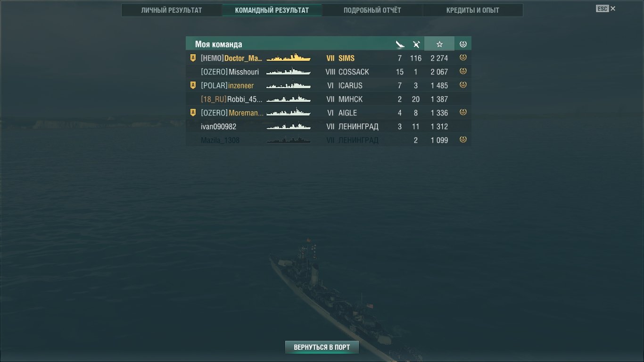
Task: Click division badge beside inzeneer
Action: click(192, 85)
